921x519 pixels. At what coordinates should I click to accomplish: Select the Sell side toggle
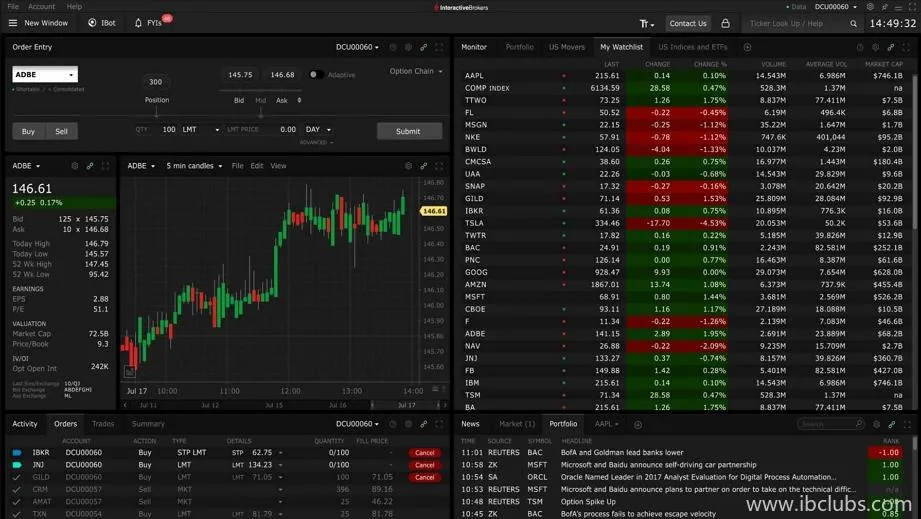[x=61, y=131]
